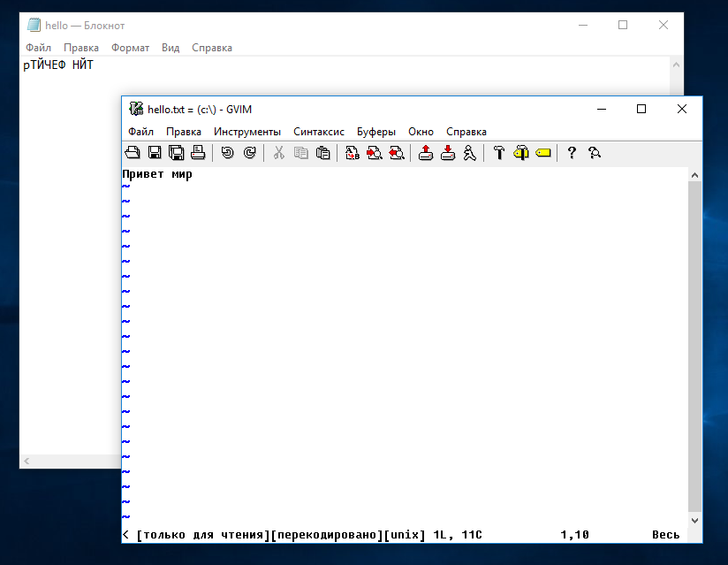
Task: Click the GVIM application icon in title bar
Action: (136, 109)
